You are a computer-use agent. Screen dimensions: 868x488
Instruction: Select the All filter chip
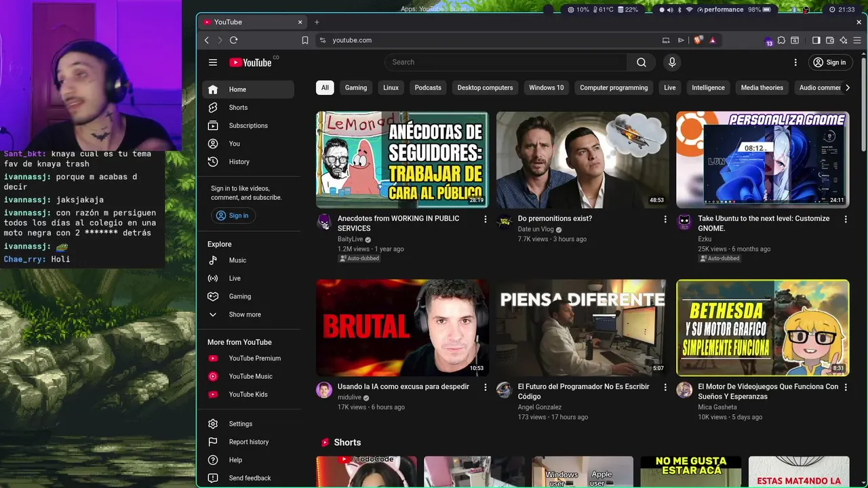(325, 87)
